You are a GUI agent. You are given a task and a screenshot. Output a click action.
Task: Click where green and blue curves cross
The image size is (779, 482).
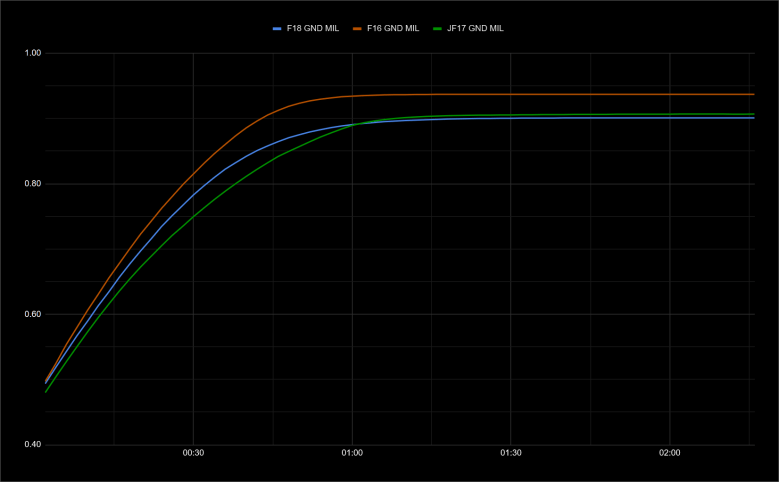point(352,124)
